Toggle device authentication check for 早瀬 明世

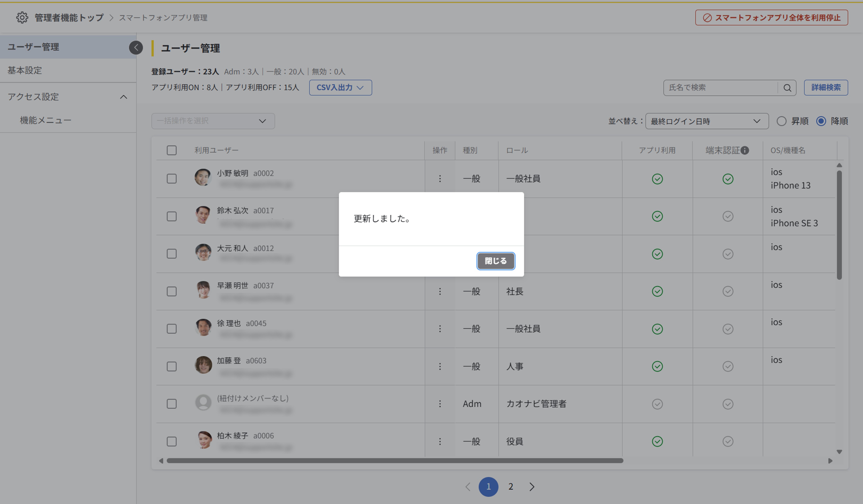click(x=728, y=291)
